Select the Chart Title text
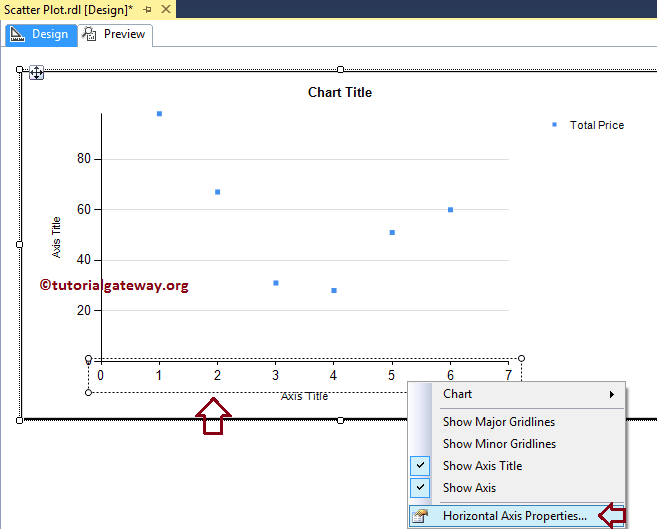The height and width of the screenshot is (529, 657). (x=340, y=92)
